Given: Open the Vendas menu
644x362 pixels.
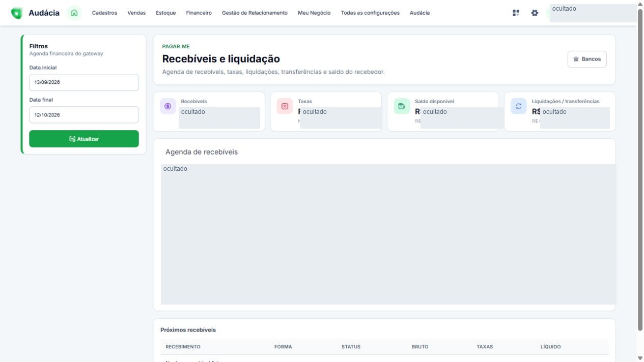Looking at the screenshot, I should pyautogui.click(x=136, y=13).
